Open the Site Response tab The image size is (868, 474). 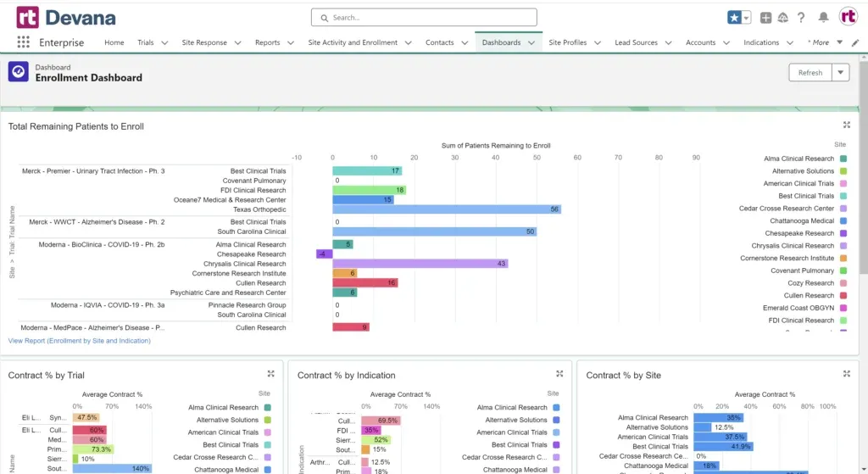click(204, 42)
